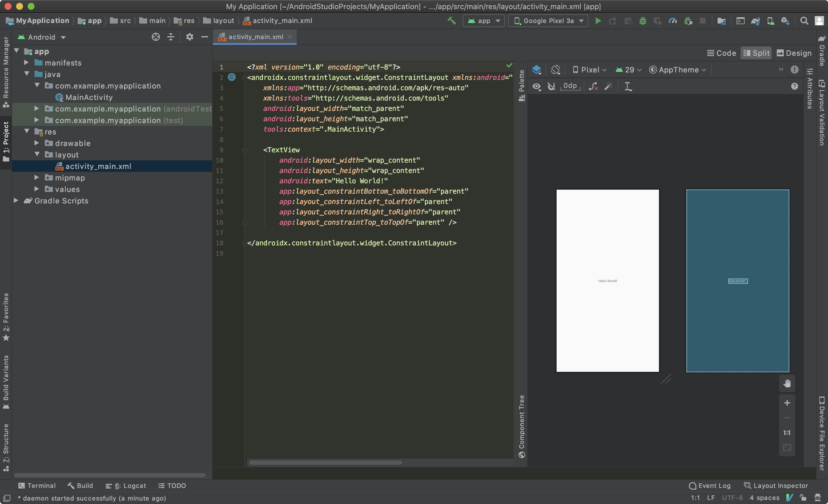828x504 pixels.
Task: Toggle View Options eye icon in designer
Action: tap(537, 86)
